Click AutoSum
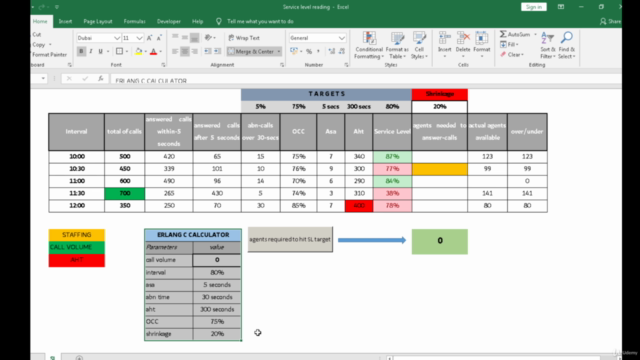 (515, 35)
